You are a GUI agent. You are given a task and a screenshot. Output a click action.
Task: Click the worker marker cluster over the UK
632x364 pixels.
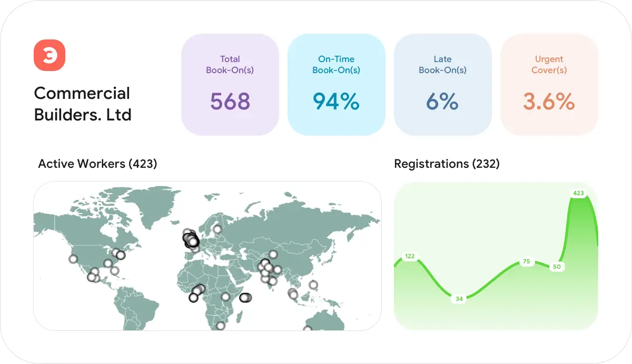[x=191, y=240]
